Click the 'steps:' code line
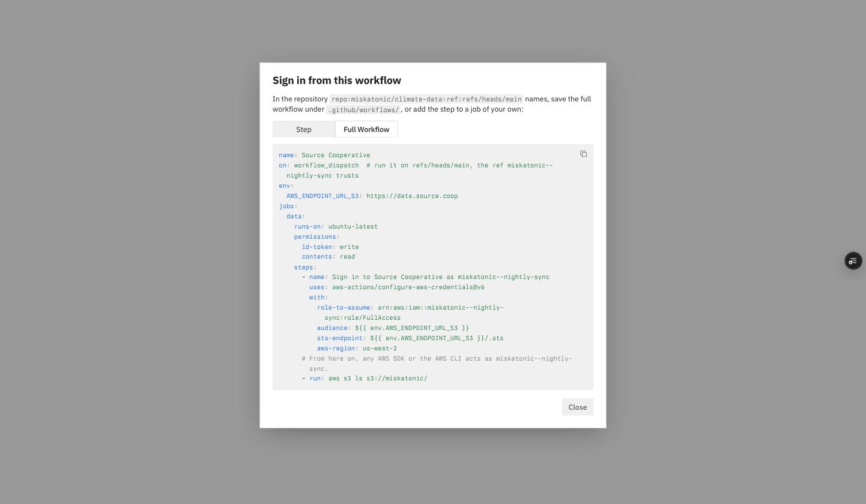The height and width of the screenshot is (504, 866). click(x=305, y=268)
